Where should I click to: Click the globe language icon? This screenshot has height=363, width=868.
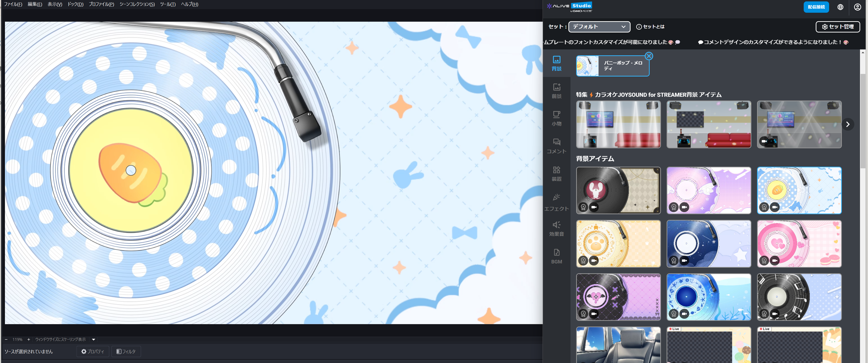coord(840,7)
